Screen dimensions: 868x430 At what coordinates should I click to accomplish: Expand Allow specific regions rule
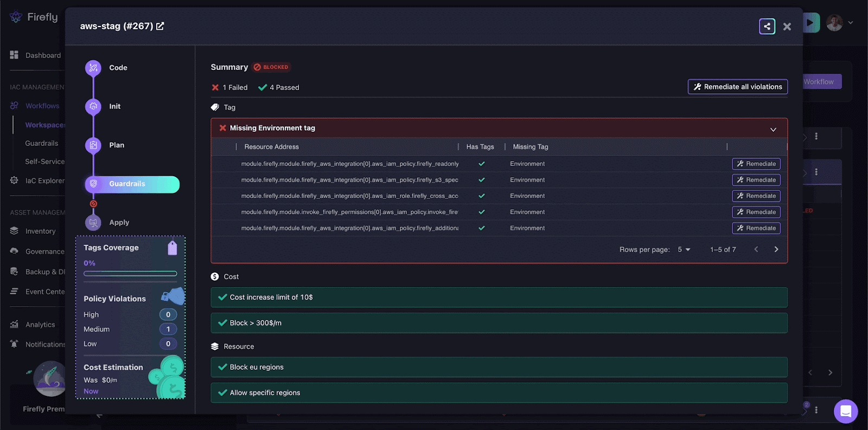tap(499, 393)
